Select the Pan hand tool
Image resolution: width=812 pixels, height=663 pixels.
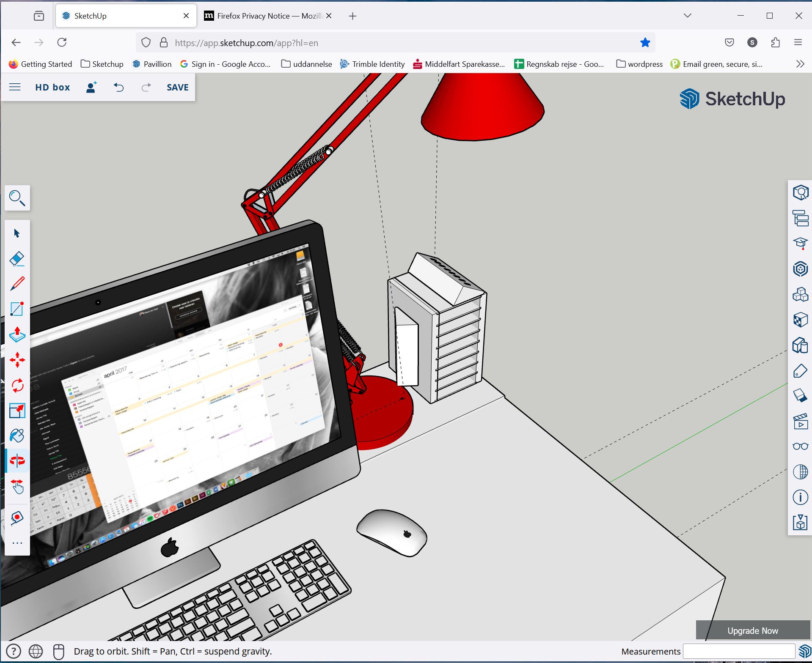pyautogui.click(x=17, y=487)
